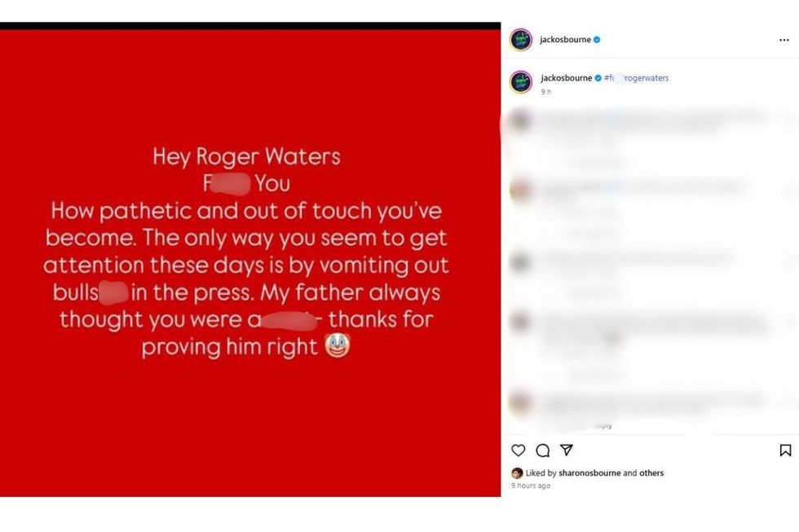
Task: Show the full likes list via 'others'
Action: click(x=651, y=473)
